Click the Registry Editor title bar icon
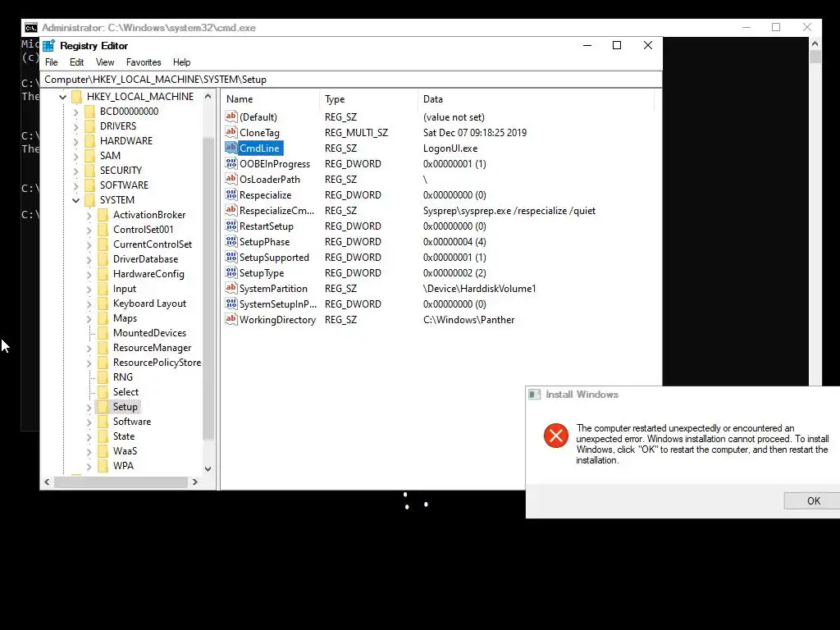 click(x=48, y=46)
